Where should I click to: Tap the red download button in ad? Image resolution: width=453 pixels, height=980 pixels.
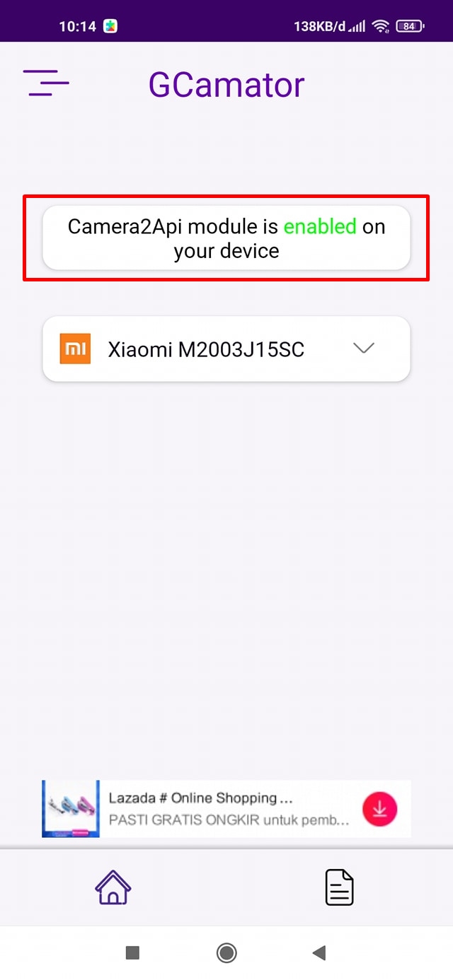coord(380,810)
